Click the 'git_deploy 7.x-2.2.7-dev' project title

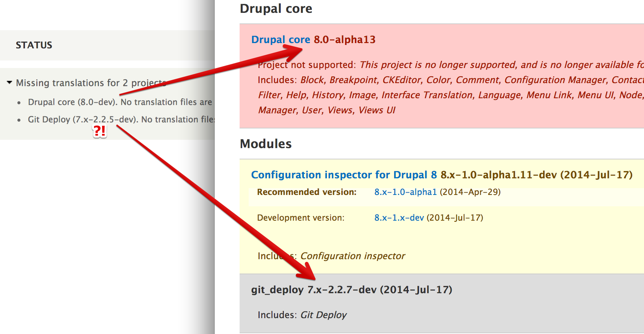click(x=351, y=290)
